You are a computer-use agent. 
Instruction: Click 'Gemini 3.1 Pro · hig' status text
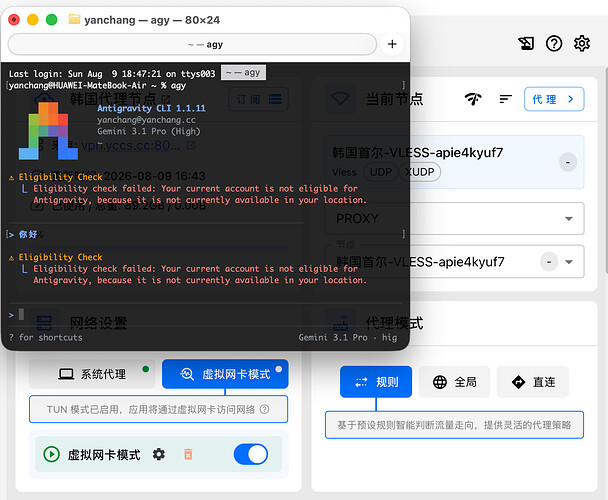click(x=348, y=337)
